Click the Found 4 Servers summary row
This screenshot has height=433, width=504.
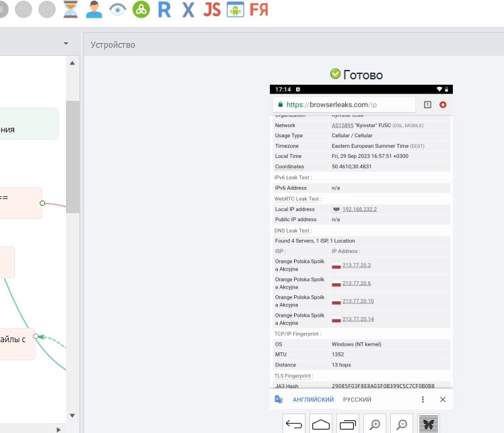tap(361, 241)
